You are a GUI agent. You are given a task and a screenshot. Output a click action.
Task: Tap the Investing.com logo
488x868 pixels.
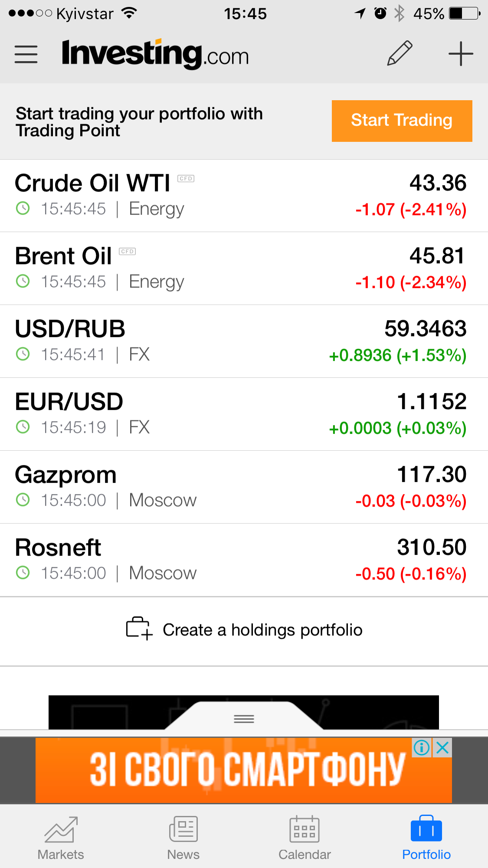coord(155,54)
